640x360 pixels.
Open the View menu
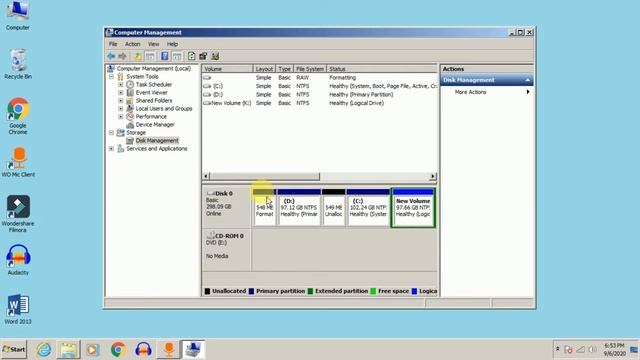click(x=153, y=44)
